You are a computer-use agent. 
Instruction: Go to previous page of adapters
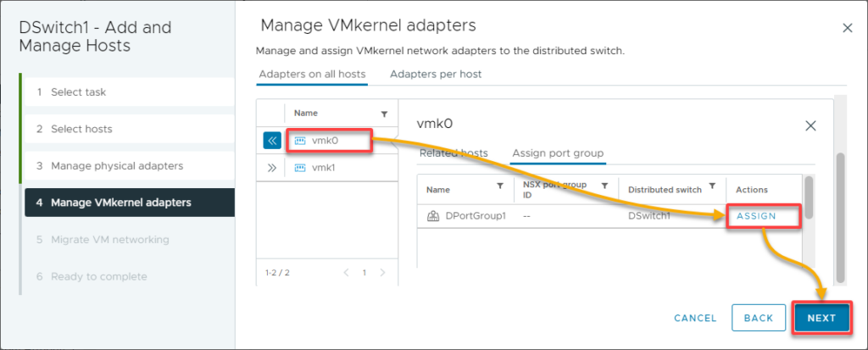[346, 273]
